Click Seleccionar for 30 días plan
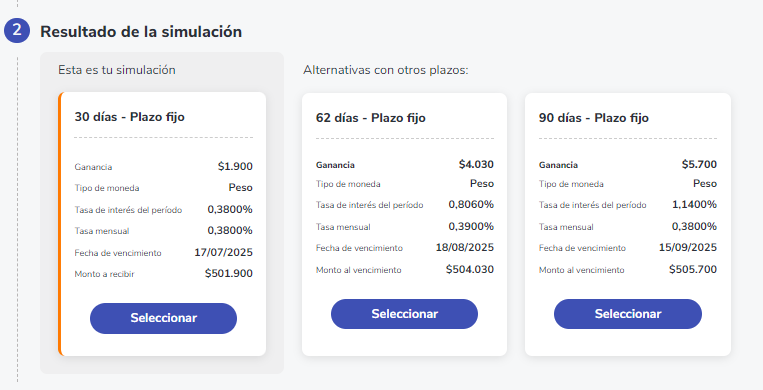This screenshot has height=390, width=763. tap(164, 318)
